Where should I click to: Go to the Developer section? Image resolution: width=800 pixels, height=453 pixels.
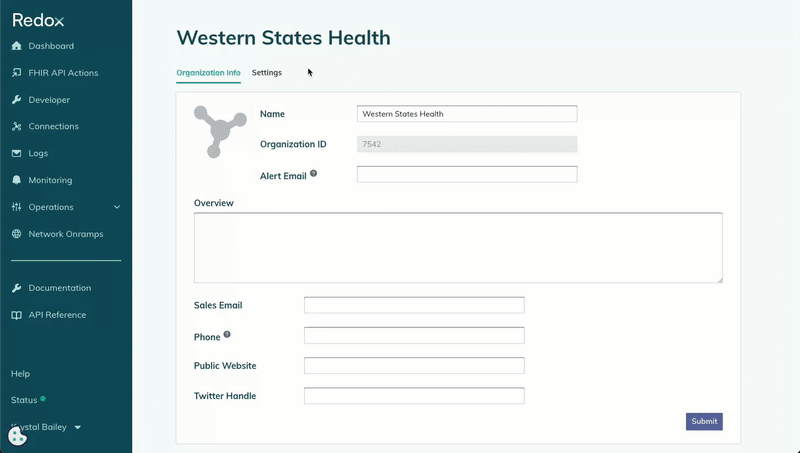(49, 99)
